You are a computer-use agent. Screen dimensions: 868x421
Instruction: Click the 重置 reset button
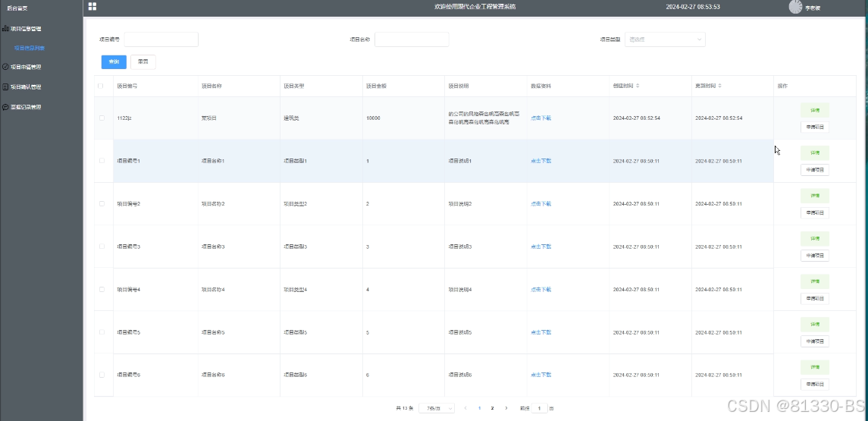coord(143,62)
